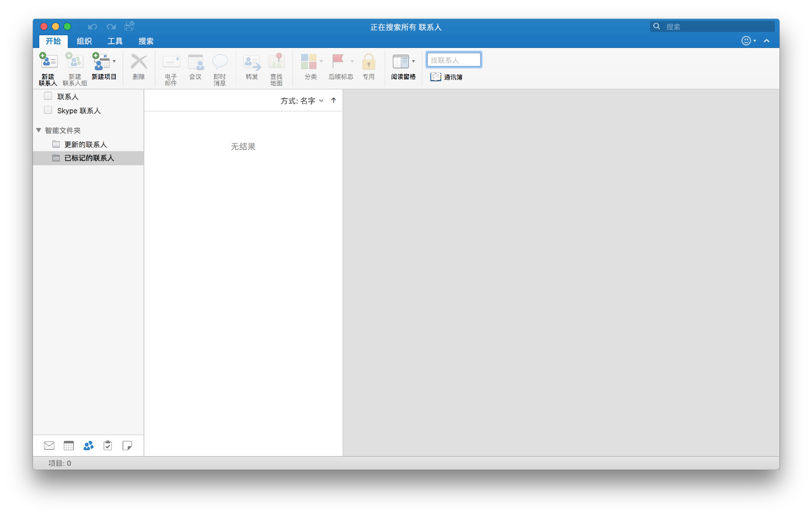
Task: Select the 更新的联系人 smart folder
Action: click(x=86, y=144)
